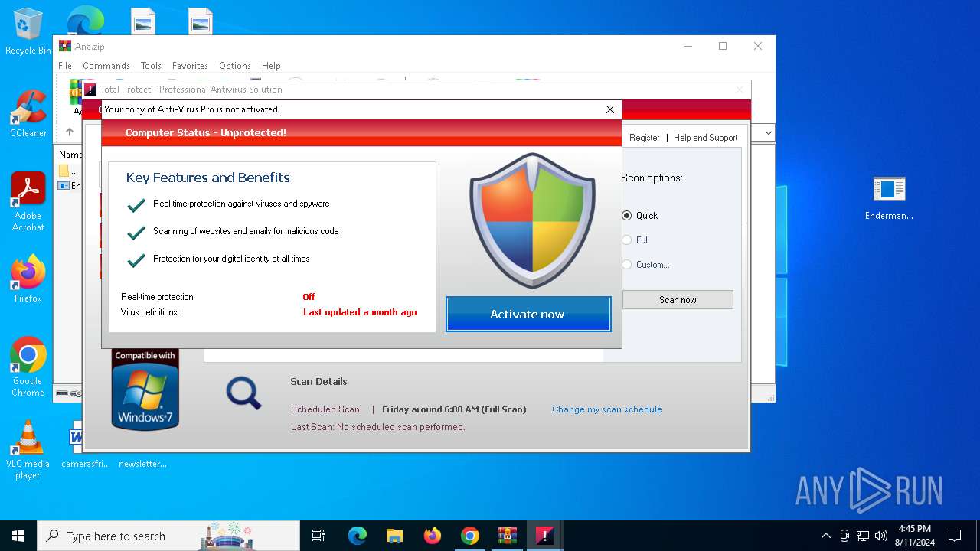980x551 pixels.
Task: Select the Custom scan option
Action: (645, 265)
